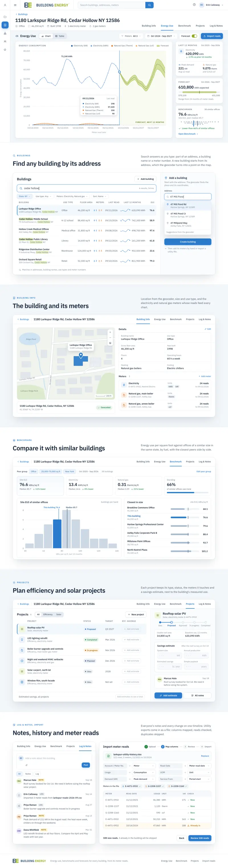
Task: Click the electricity icon in Last 12 Months card
Action: click(x=181, y=51)
